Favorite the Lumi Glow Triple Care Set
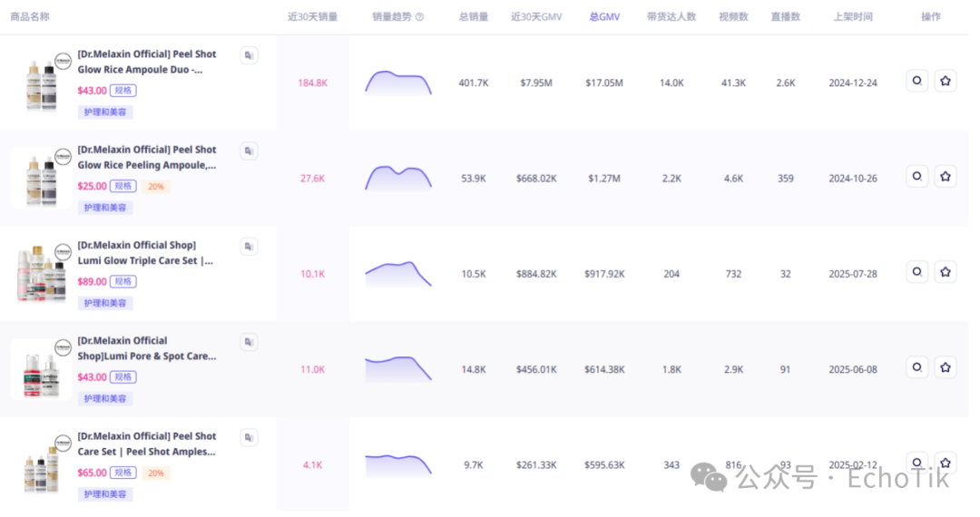Screen dimensions: 980x517 tap(946, 272)
